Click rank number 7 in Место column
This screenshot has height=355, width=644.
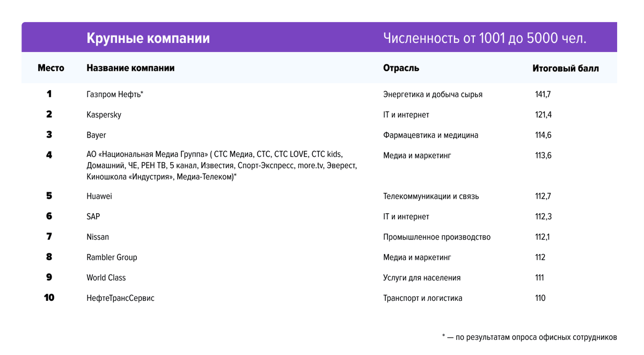point(49,236)
